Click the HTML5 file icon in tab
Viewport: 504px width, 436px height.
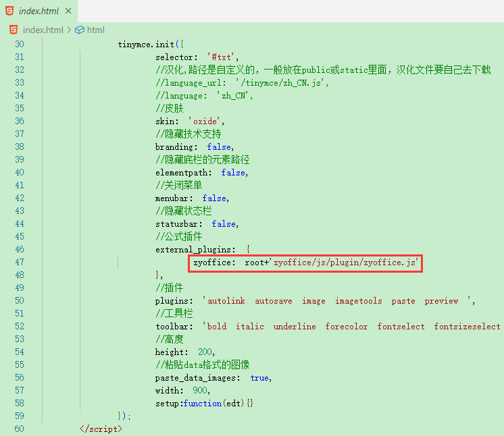(x=9, y=11)
